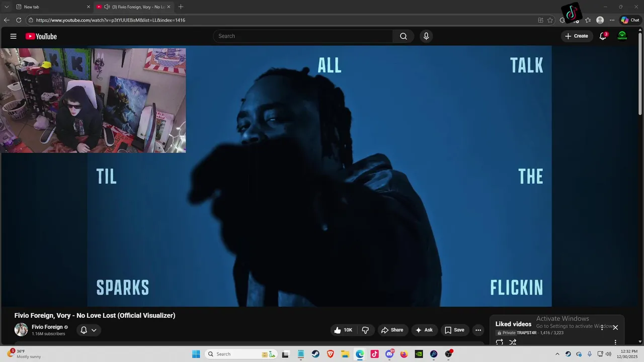Screen dimensions: 644x362
Task: Open the YouTube hamburger guide menu
Action: [x=14, y=36]
